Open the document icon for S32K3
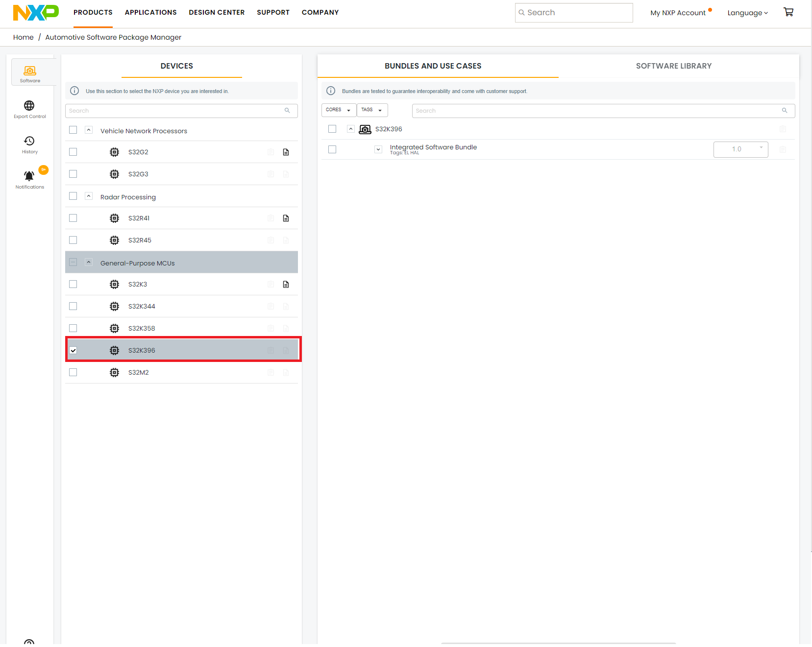Viewport: 812px width, 647px height. (x=286, y=285)
